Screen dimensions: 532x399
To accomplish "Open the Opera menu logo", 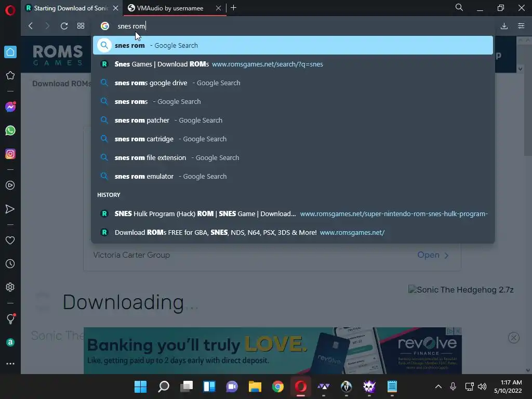I will point(10,10).
